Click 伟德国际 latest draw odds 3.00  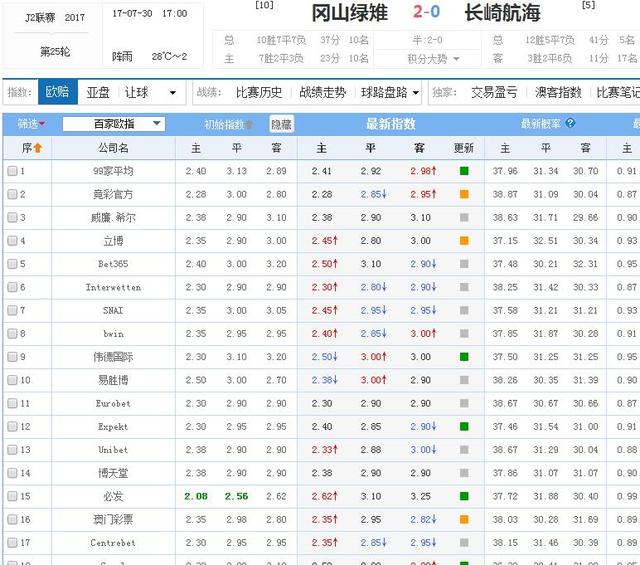pos(373,357)
